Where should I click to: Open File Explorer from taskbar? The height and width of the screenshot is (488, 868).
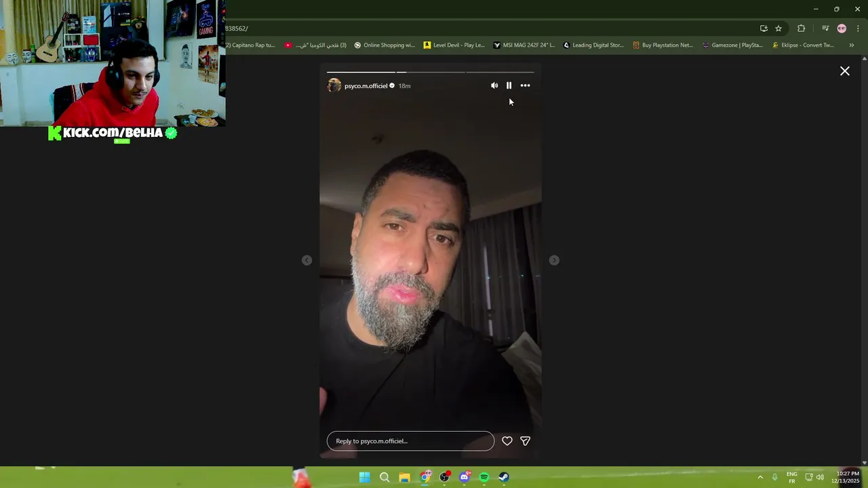[x=404, y=477]
